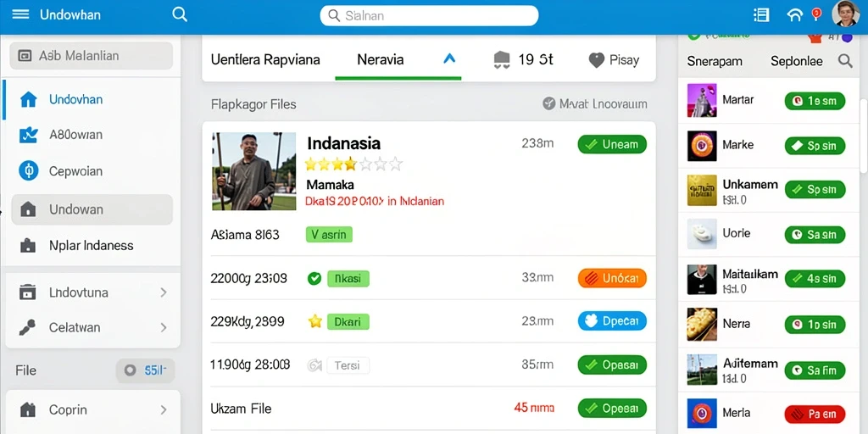The image size is (868, 434).
Task: Click the Dkari tag
Action: (x=348, y=321)
